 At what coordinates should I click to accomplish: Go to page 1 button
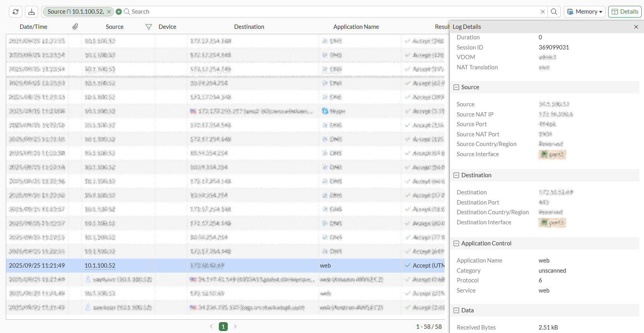pos(223,327)
